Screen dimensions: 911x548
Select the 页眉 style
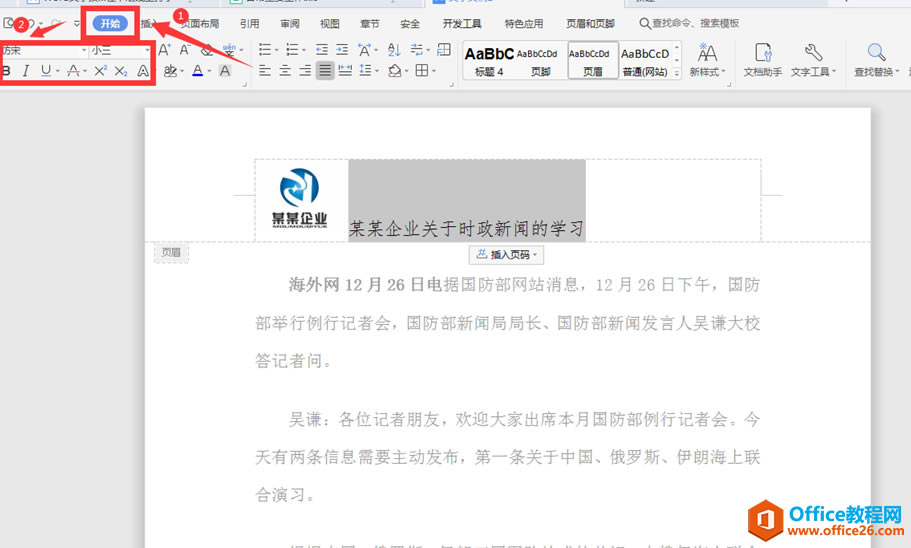point(593,60)
